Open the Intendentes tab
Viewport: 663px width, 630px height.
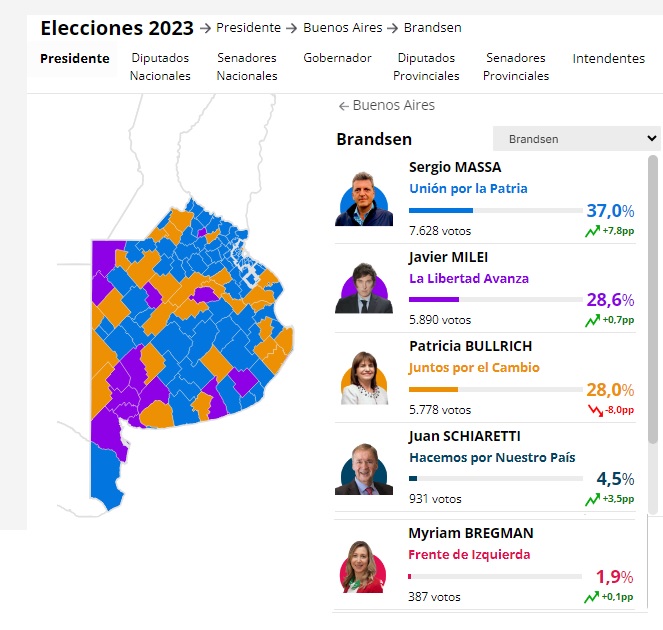click(x=608, y=58)
